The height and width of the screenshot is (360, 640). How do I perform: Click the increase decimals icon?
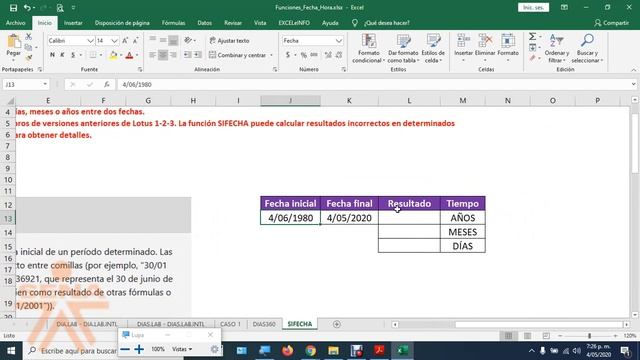[x=328, y=55]
